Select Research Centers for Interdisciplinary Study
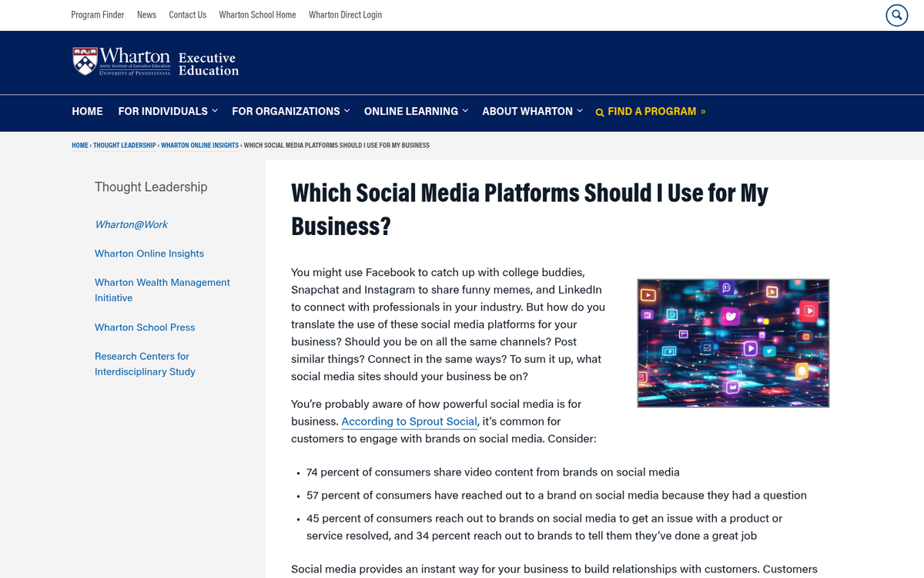Screen dimensions: 924x578 (145, 364)
